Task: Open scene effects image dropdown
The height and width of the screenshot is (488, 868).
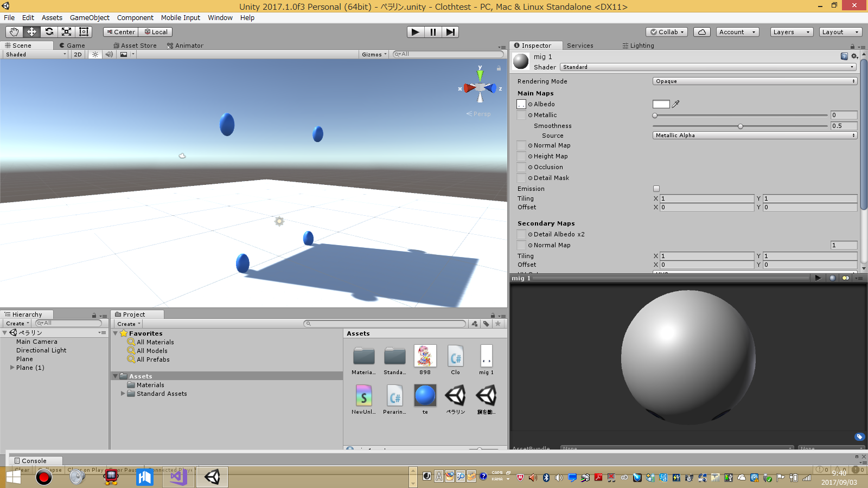Action: (x=126, y=54)
